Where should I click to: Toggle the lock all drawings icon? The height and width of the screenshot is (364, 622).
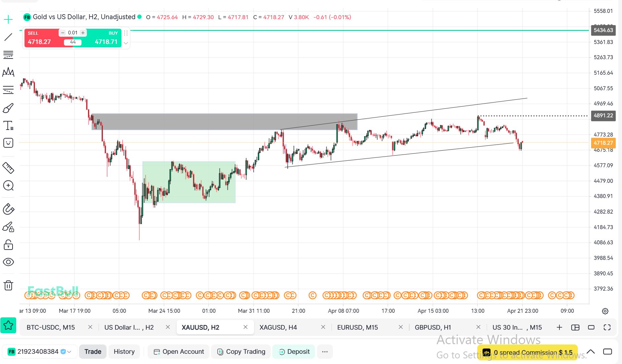coord(8,245)
